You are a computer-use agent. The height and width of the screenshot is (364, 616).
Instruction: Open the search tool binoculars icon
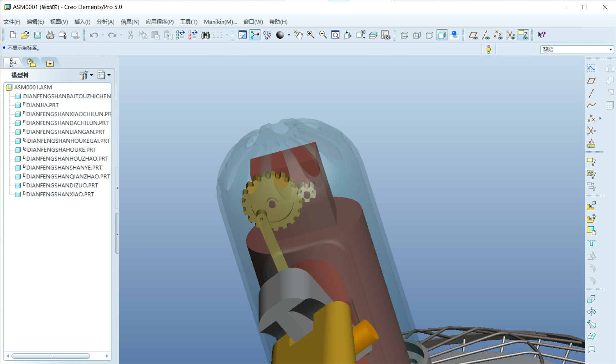(x=205, y=35)
